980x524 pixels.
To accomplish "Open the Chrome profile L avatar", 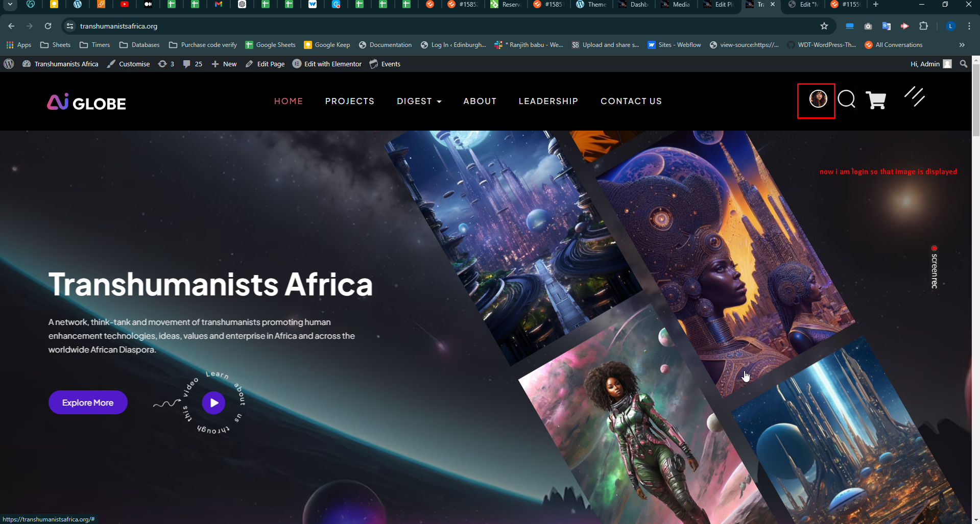I will click(x=951, y=26).
